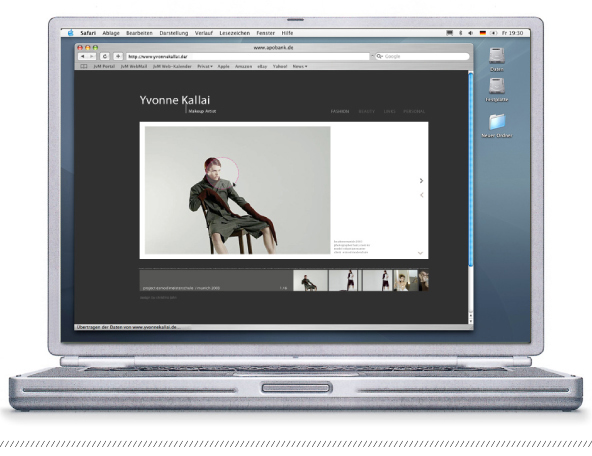This screenshot has height=456, width=592.
Task: Click the Safari back arrow button
Action: click(83, 56)
